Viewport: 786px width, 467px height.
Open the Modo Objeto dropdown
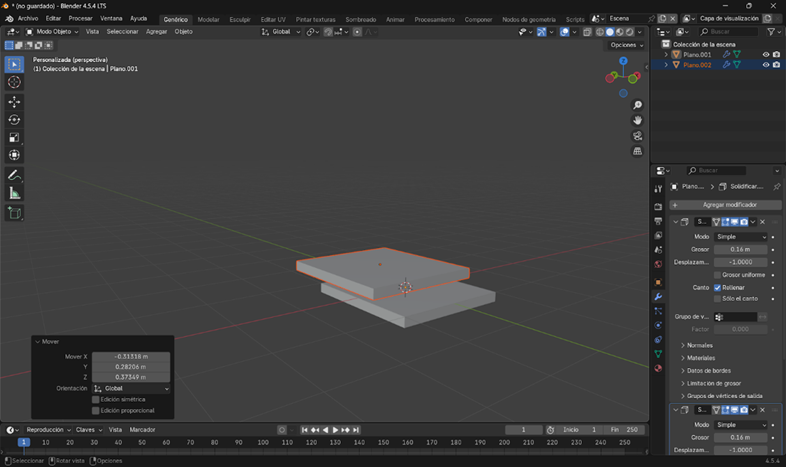pyautogui.click(x=53, y=32)
